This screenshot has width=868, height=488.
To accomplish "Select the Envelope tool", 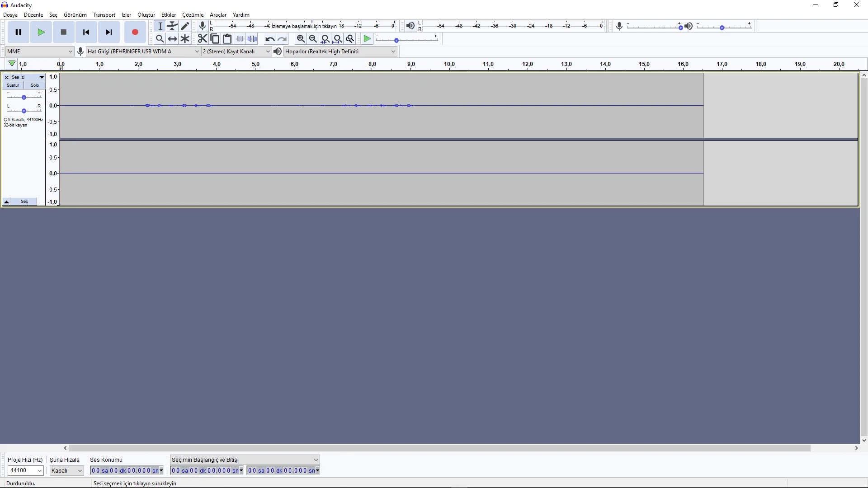I will click(x=172, y=26).
